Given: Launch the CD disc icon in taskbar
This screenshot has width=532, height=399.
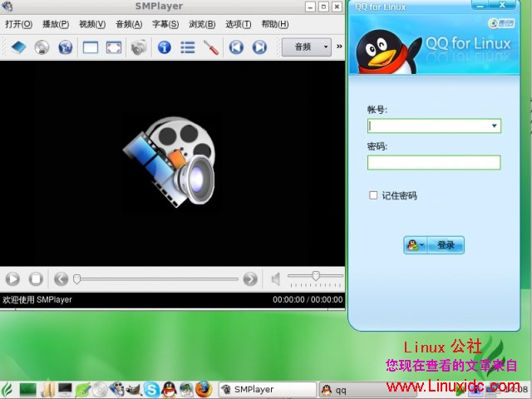Looking at the screenshot, I should click(100, 390).
